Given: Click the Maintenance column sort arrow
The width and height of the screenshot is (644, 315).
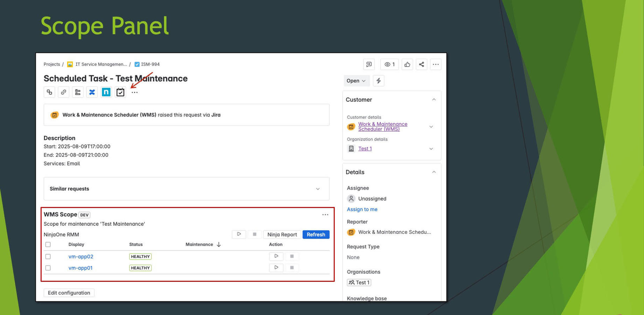Looking at the screenshot, I should [219, 245].
